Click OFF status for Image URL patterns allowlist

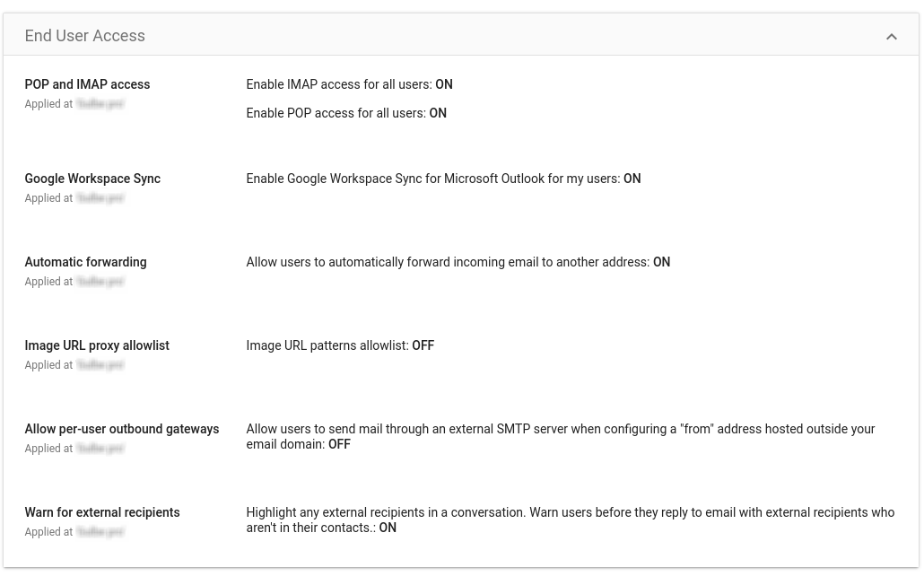(423, 345)
